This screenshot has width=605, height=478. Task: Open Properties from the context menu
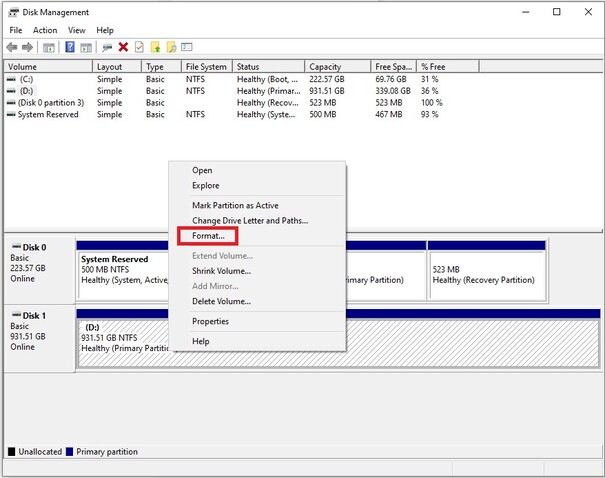(x=210, y=321)
